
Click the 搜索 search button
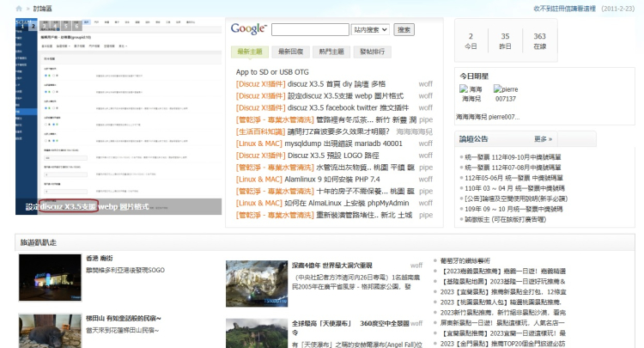click(404, 30)
